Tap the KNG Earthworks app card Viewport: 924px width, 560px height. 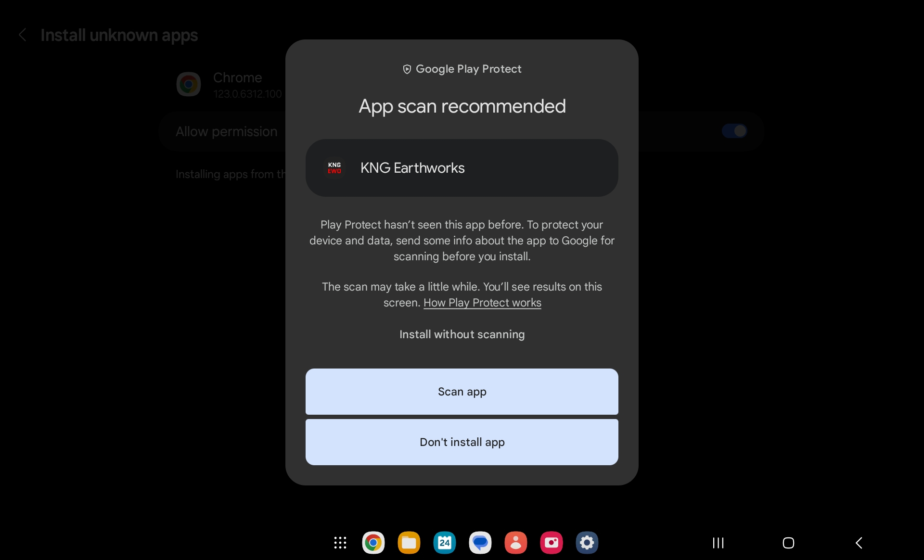[x=462, y=168]
